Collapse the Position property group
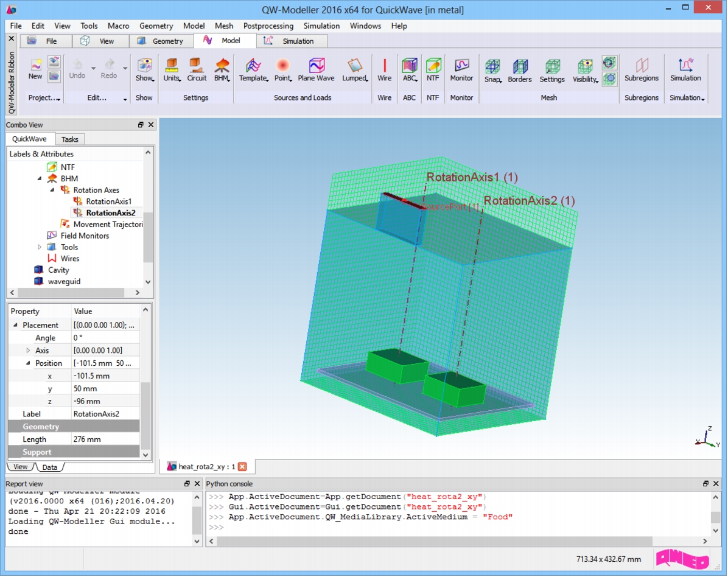 pos(29,363)
